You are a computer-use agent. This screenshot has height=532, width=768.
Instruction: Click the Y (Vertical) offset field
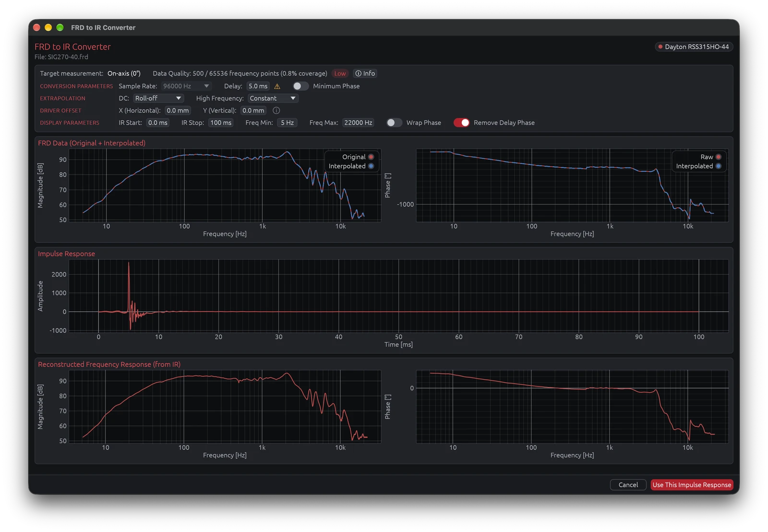click(253, 110)
